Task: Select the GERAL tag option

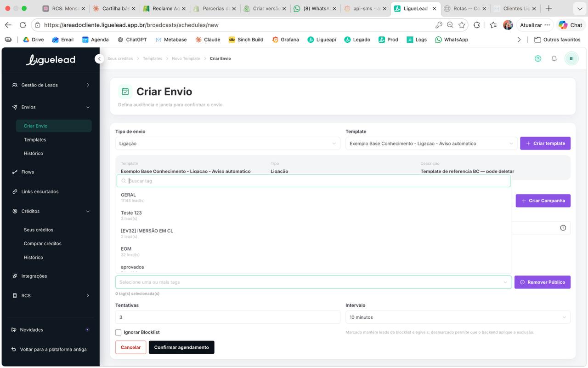Action: tap(313, 197)
